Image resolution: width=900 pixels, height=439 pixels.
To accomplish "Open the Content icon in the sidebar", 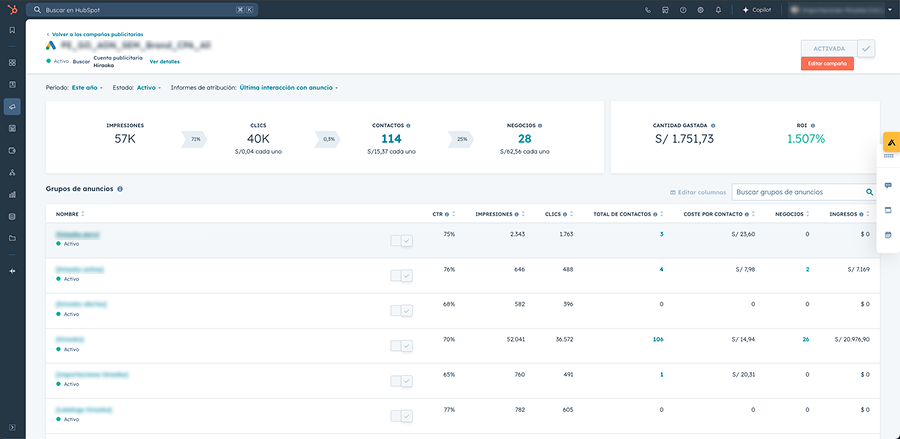I will tap(12, 129).
